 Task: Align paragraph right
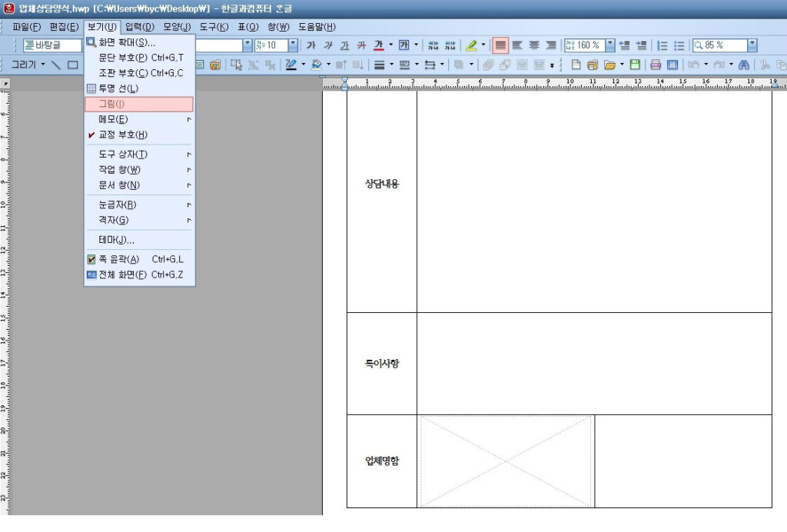pyautogui.click(x=550, y=45)
